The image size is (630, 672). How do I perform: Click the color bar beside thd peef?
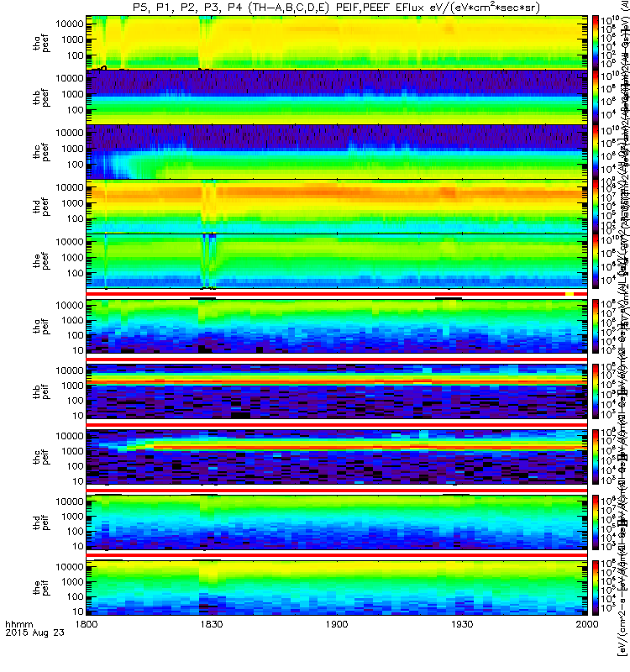tap(596, 206)
